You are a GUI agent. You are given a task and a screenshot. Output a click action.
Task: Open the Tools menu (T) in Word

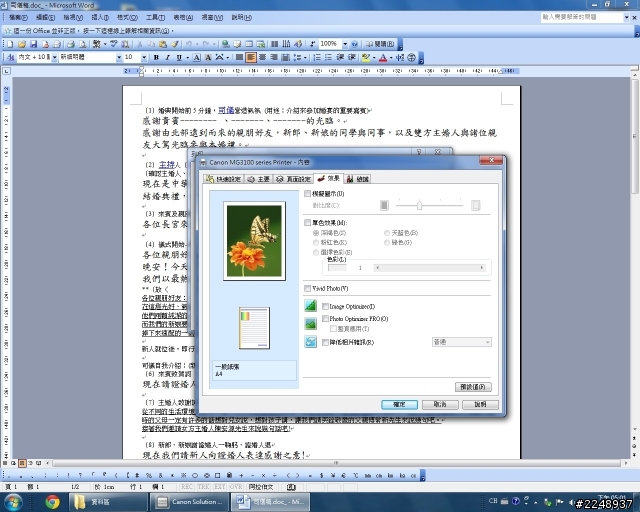click(155, 18)
